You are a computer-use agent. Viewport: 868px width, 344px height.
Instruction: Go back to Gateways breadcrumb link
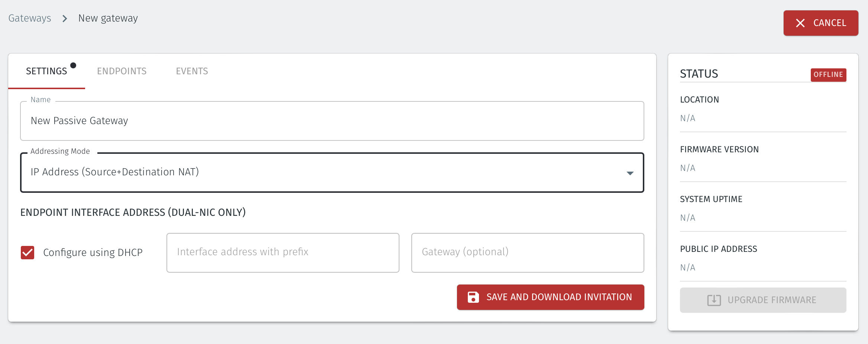pyautogui.click(x=30, y=18)
